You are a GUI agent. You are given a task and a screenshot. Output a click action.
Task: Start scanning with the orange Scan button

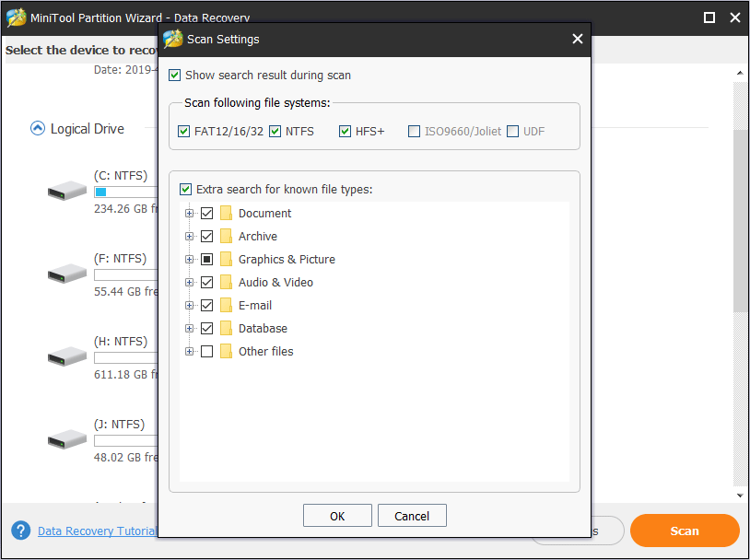685,531
